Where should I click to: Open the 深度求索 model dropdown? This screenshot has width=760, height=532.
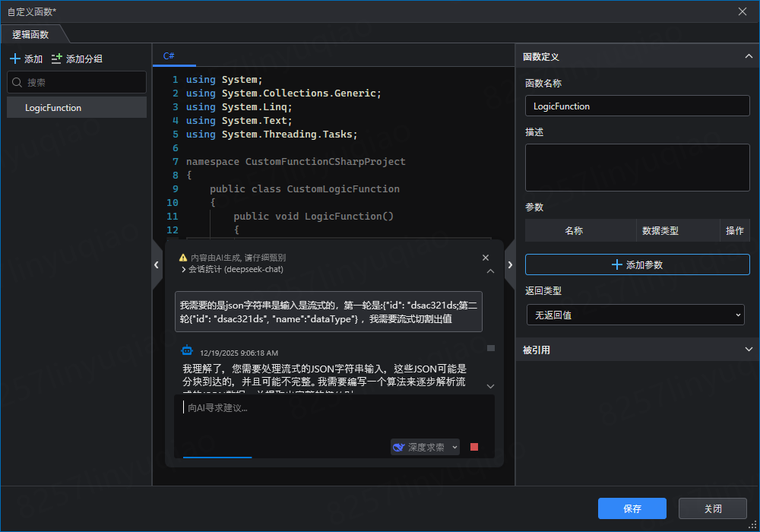click(x=426, y=448)
